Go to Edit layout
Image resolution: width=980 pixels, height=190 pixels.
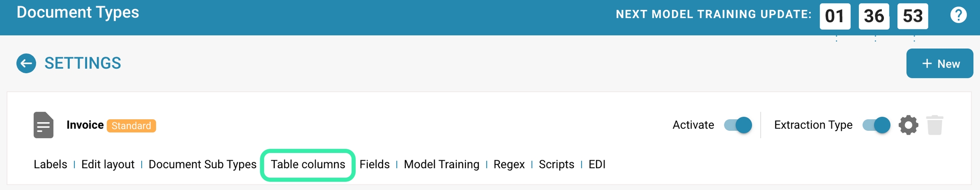pyautogui.click(x=108, y=164)
